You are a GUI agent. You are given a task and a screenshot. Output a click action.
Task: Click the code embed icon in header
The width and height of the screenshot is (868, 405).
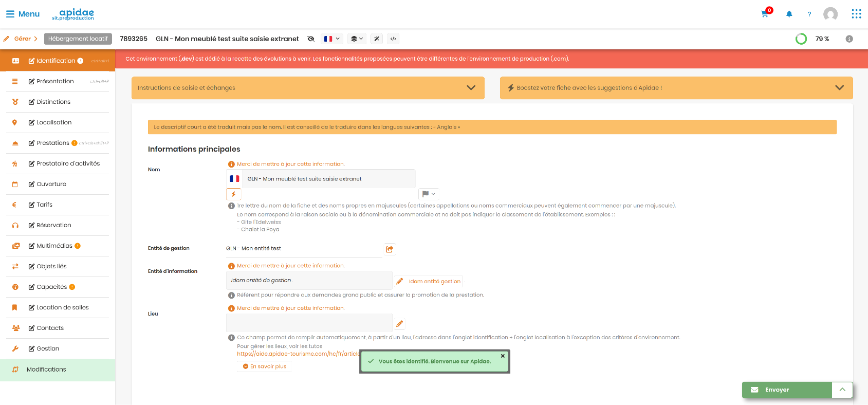pyautogui.click(x=393, y=39)
